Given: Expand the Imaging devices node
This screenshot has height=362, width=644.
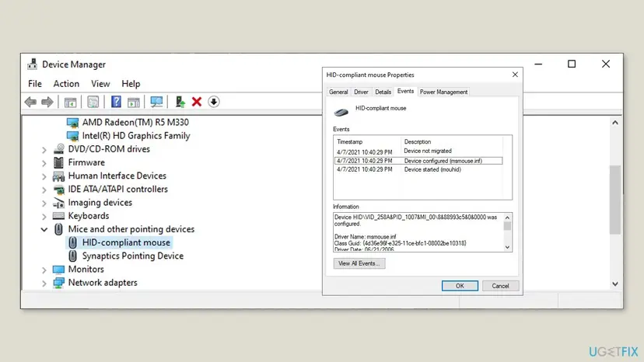Looking at the screenshot, I should [x=44, y=204].
